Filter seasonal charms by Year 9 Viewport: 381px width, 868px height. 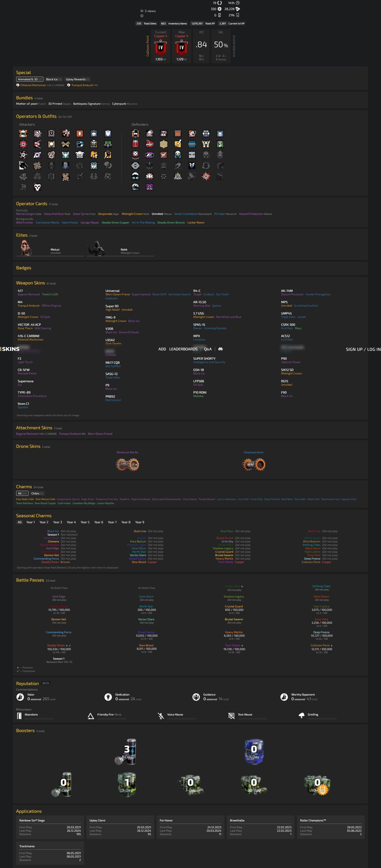(x=140, y=522)
